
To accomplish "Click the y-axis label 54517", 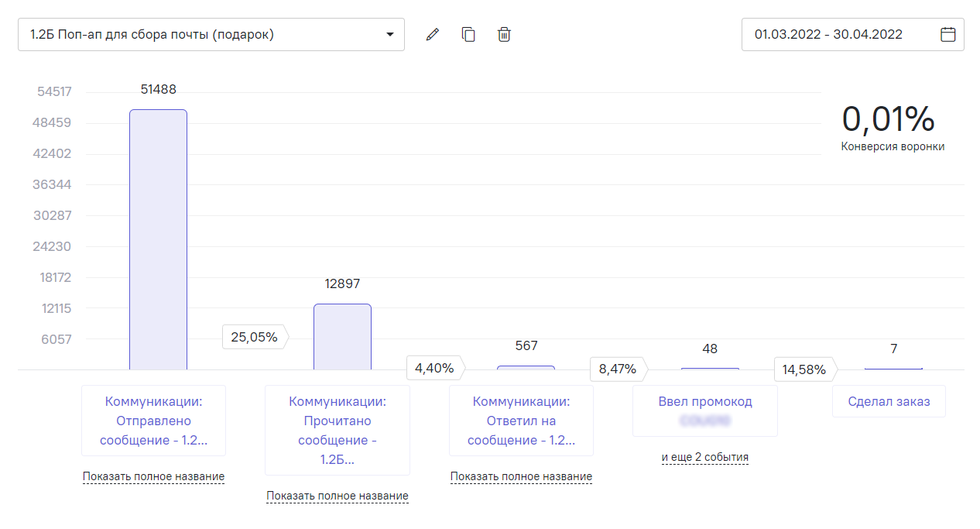I will pyautogui.click(x=54, y=91).
